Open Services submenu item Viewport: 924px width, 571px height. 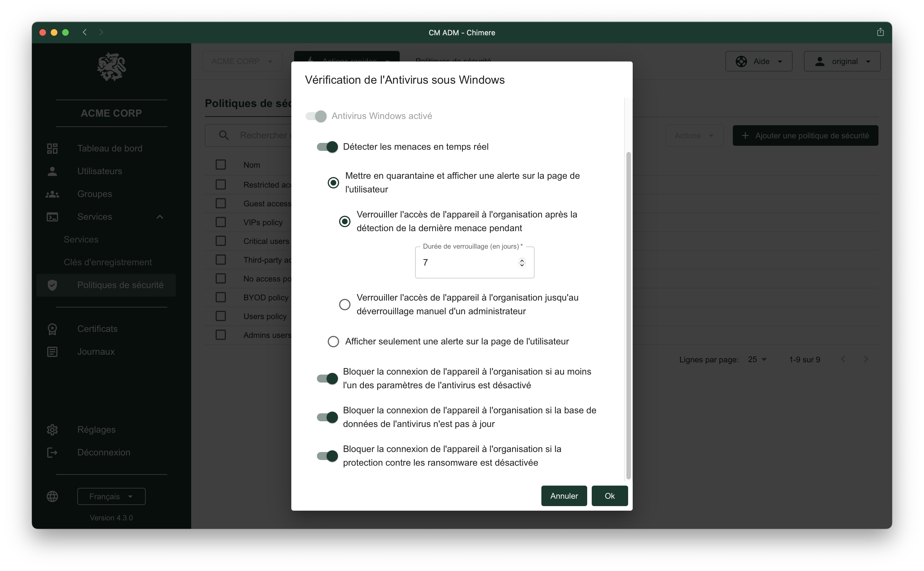81,239
